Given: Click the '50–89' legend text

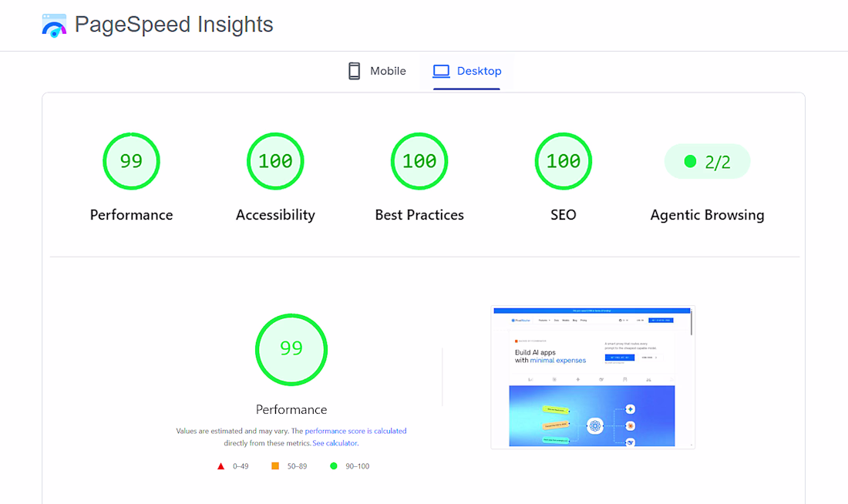Looking at the screenshot, I should coord(297,466).
